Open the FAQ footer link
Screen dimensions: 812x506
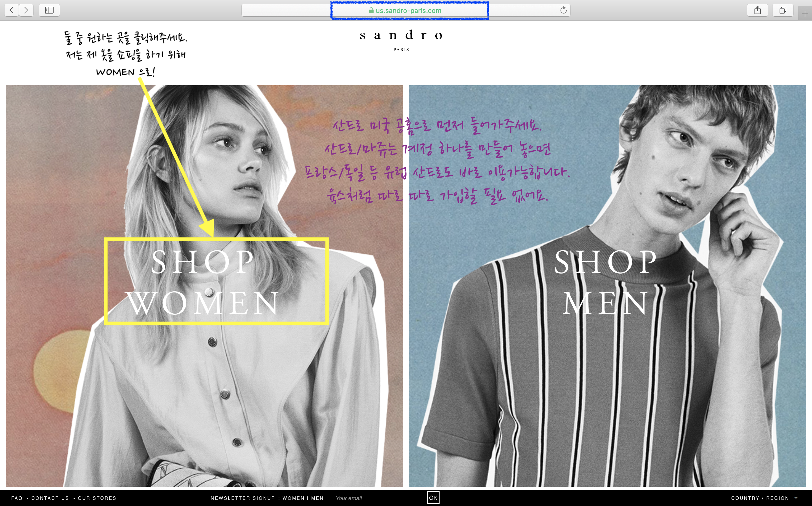17,498
